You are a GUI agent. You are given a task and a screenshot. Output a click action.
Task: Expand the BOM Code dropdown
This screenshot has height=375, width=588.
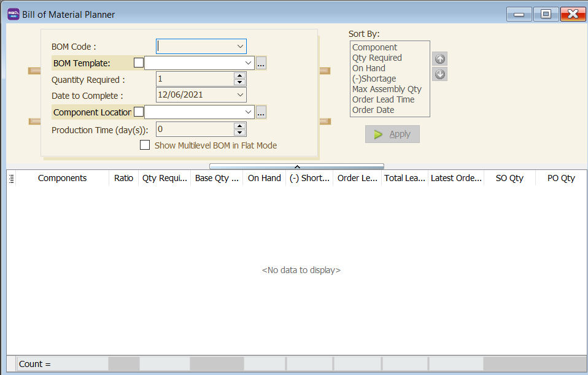coord(239,47)
